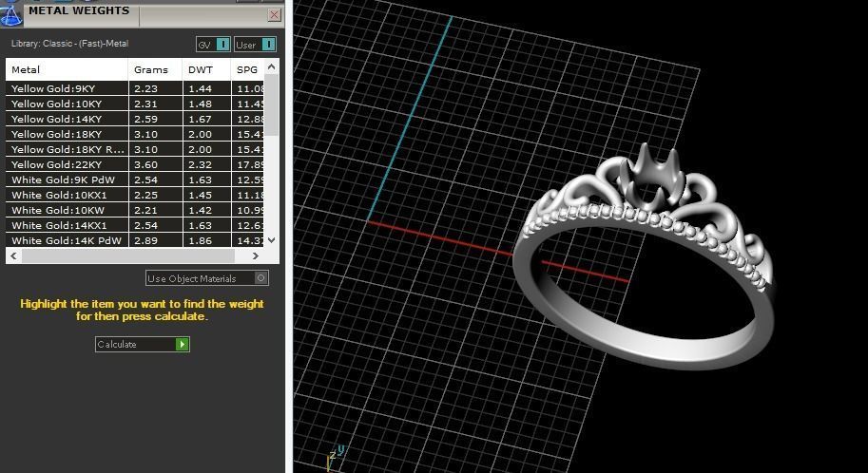868x473 pixels.
Task: Click the 3.60 grams value
Action: click(145, 164)
